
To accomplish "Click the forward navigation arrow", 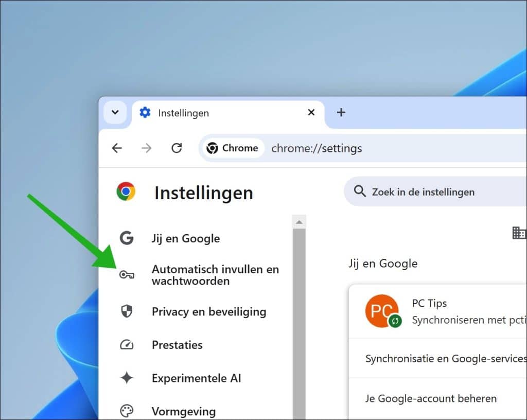I will [147, 148].
